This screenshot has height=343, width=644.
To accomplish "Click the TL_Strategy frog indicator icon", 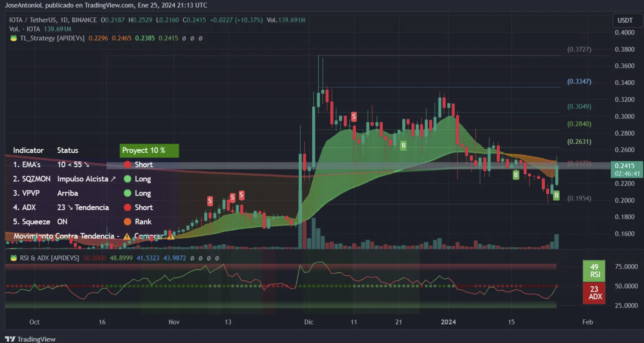I will pos(14,38).
